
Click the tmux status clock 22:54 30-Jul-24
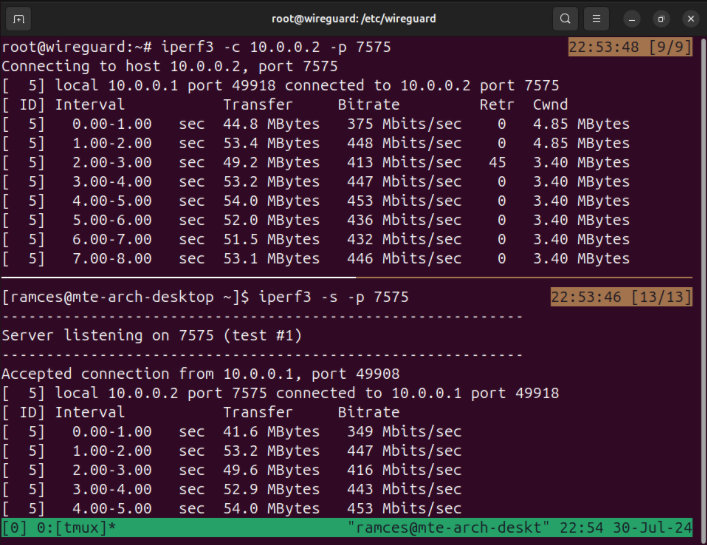pyautogui.click(x=626, y=527)
